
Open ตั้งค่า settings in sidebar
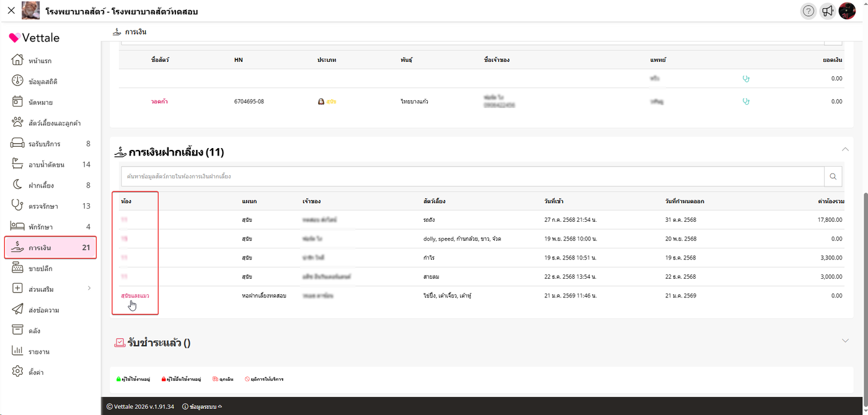36,372
